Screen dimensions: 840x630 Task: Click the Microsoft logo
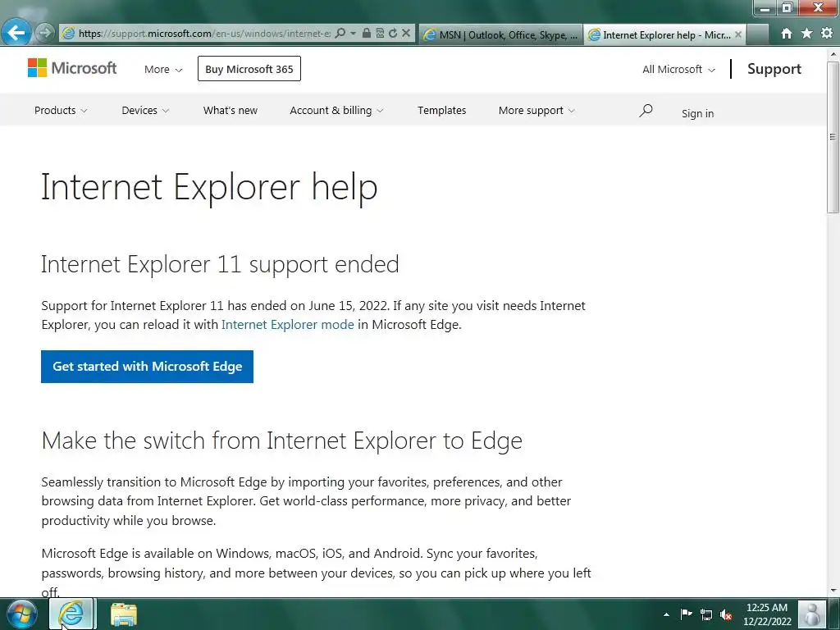pyautogui.click(x=72, y=68)
